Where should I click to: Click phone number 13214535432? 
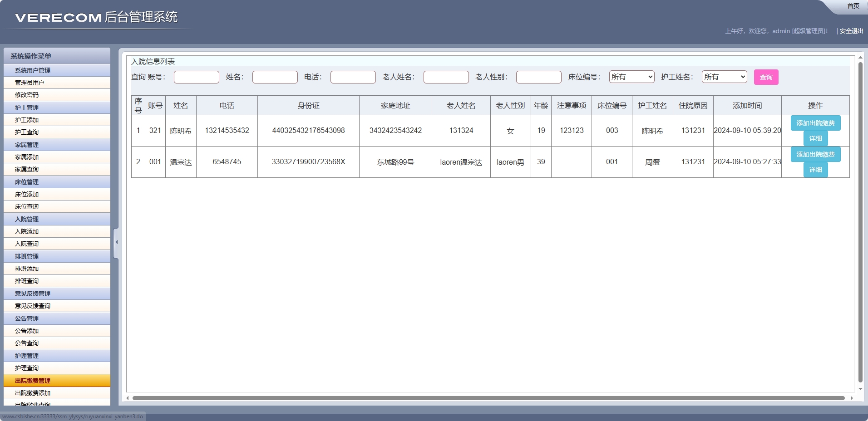[x=227, y=131]
